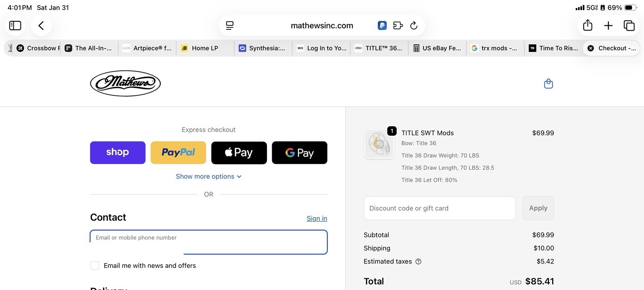This screenshot has width=644, height=290.
Task: Switch to the Artpiece tab
Action: coord(147,48)
